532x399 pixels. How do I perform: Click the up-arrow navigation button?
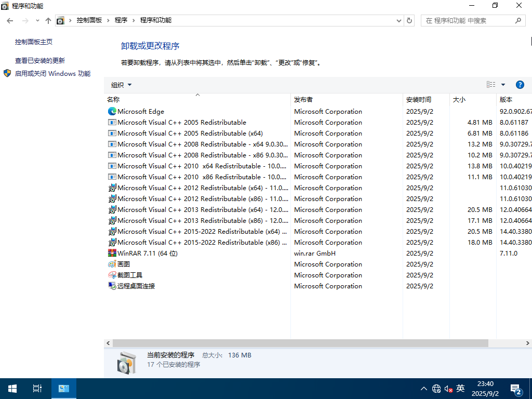(48, 21)
